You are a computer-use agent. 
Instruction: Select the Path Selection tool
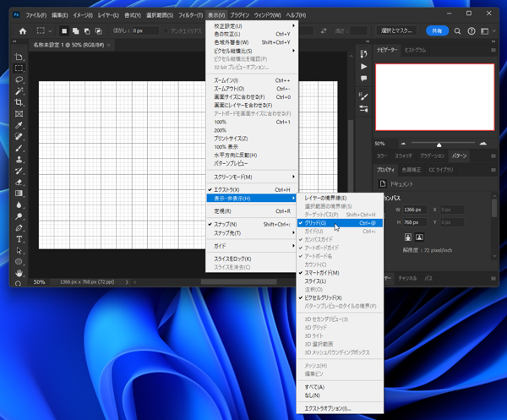(x=19, y=251)
